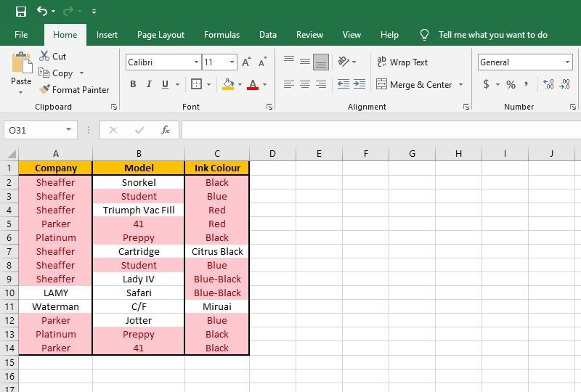This screenshot has width=581, height=392.
Task: Open the Calibri font name dropdown
Action: pos(196,62)
